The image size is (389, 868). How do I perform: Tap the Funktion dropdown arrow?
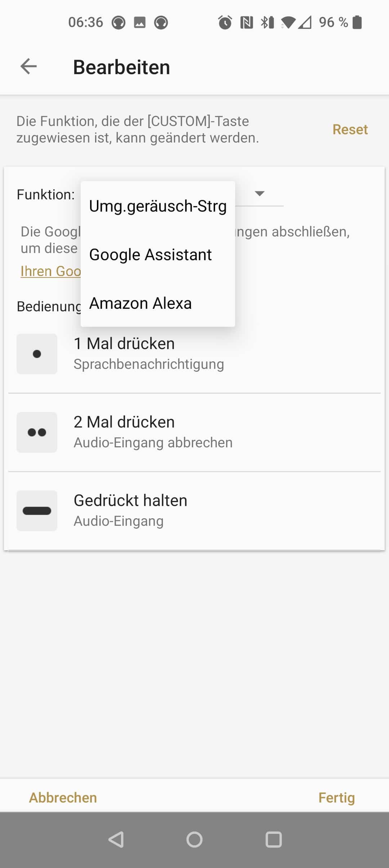tap(259, 194)
